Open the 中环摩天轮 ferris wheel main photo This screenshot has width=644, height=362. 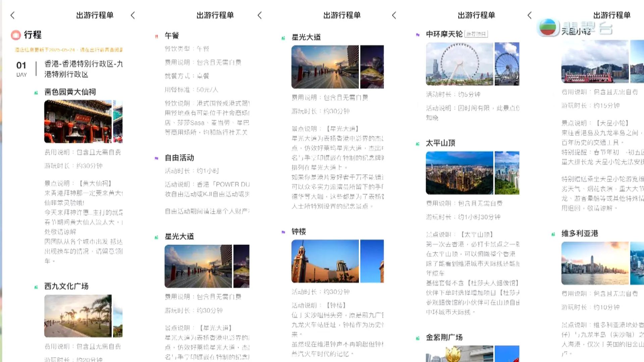(x=460, y=64)
